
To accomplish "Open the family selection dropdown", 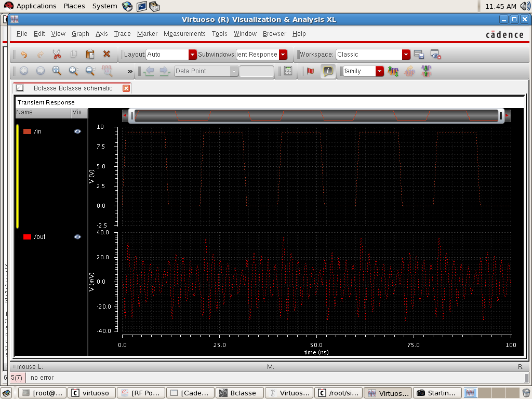I will coord(379,71).
